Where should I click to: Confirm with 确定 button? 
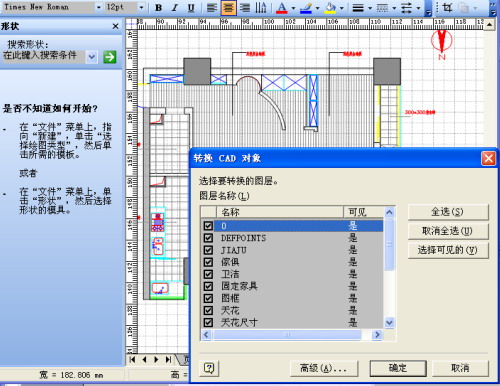(398, 368)
